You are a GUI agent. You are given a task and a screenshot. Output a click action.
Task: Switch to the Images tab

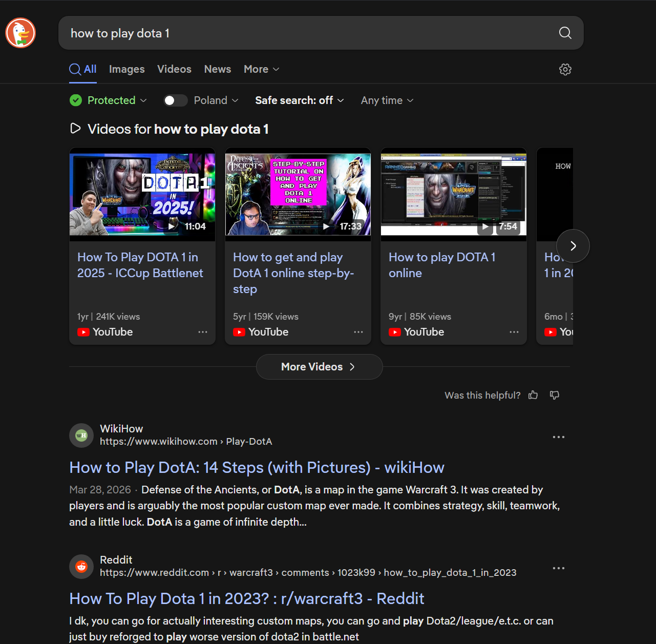point(127,69)
